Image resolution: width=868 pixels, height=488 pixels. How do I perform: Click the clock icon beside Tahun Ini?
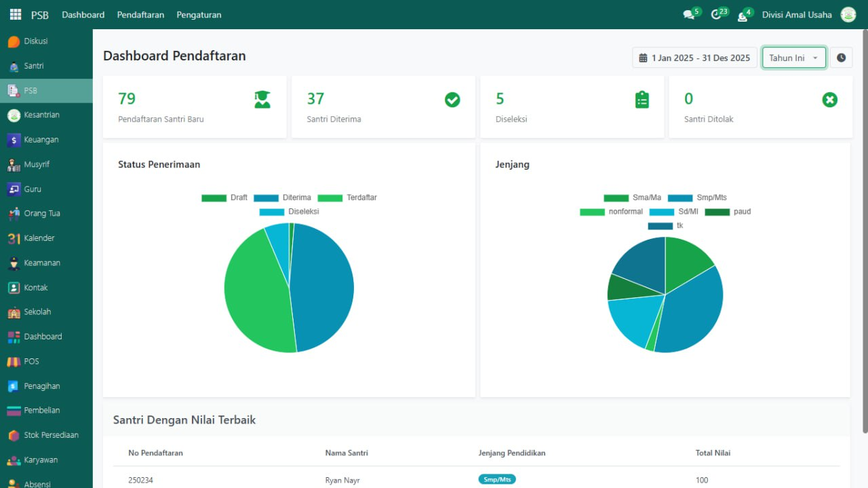841,58
